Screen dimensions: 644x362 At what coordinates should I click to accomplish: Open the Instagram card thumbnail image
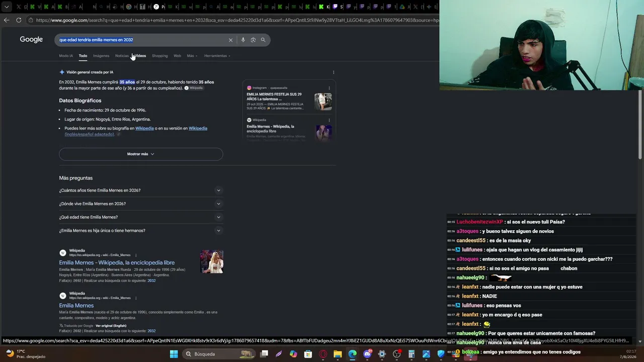(x=323, y=102)
